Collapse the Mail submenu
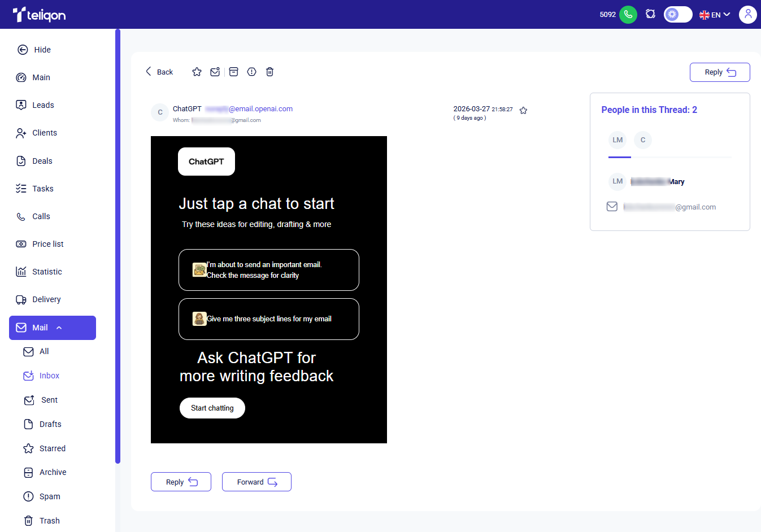This screenshot has height=532, width=761. [x=53, y=328]
